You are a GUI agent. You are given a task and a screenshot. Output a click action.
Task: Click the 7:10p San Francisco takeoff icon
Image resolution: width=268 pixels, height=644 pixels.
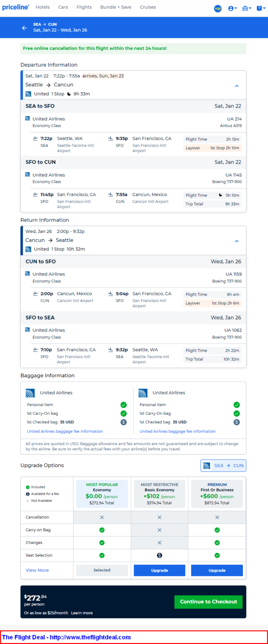[x=35, y=350]
